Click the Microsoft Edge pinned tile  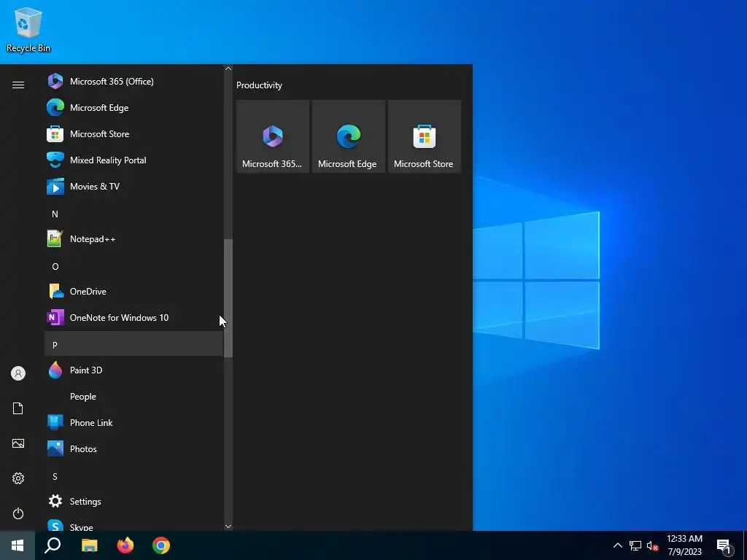[348, 136]
